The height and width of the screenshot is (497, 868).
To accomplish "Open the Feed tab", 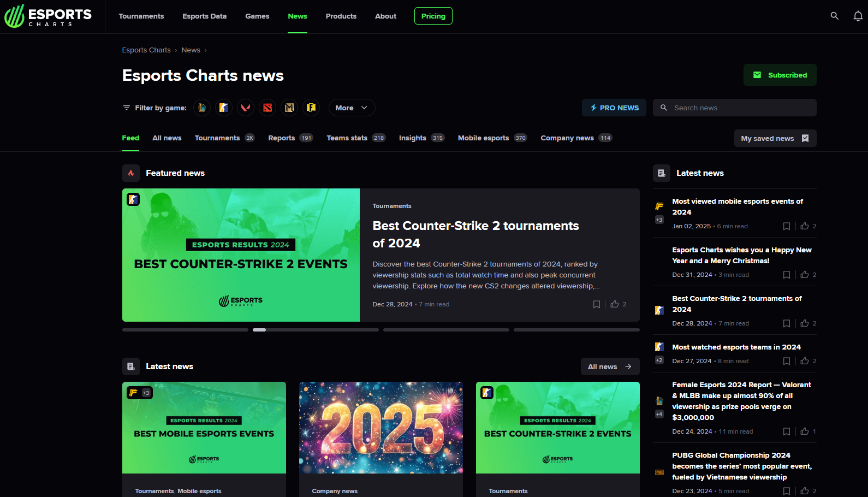I will [x=130, y=138].
